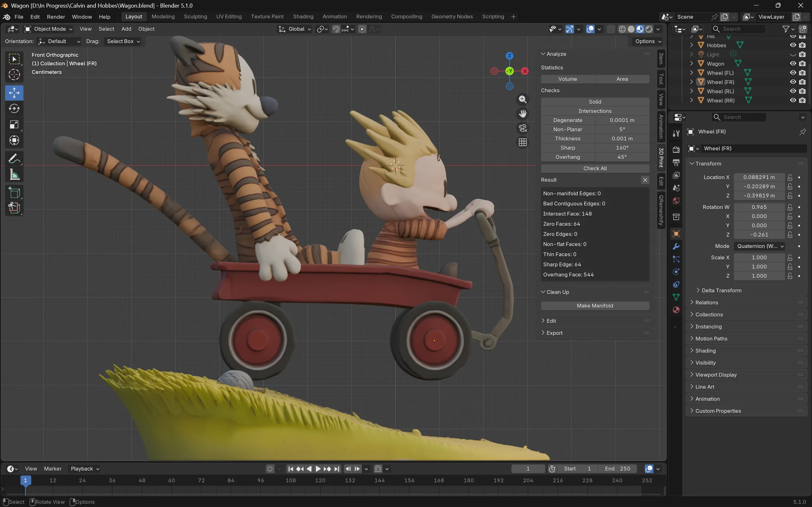Expand the Viewport Display panel
The width and height of the screenshot is (812, 507).
pyautogui.click(x=716, y=375)
